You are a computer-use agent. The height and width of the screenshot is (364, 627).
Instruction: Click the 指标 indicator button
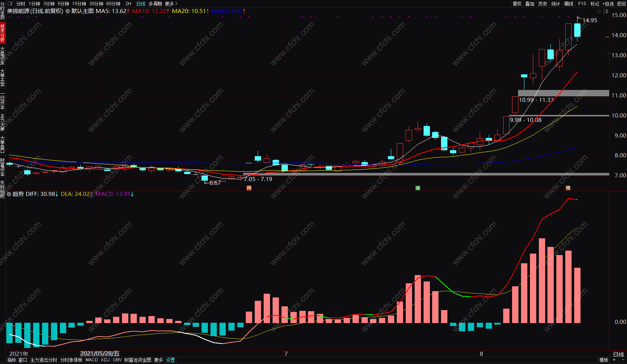coord(12,360)
